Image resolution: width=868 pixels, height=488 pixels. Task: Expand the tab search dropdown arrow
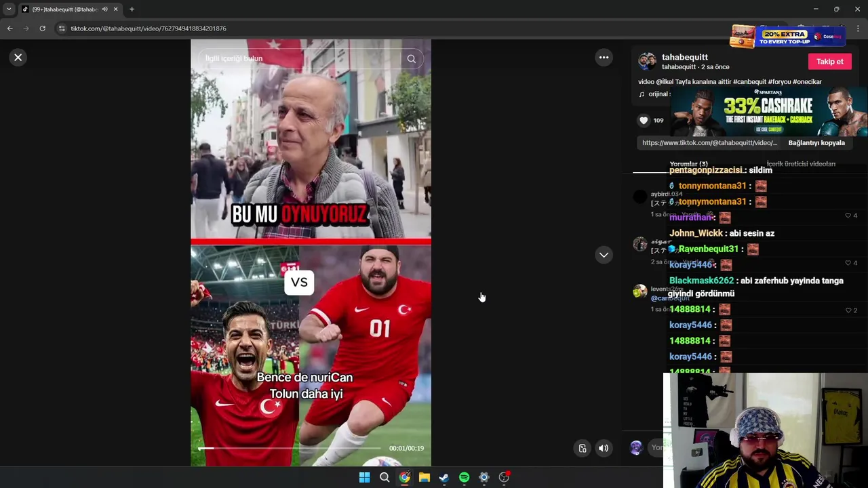[x=9, y=9]
